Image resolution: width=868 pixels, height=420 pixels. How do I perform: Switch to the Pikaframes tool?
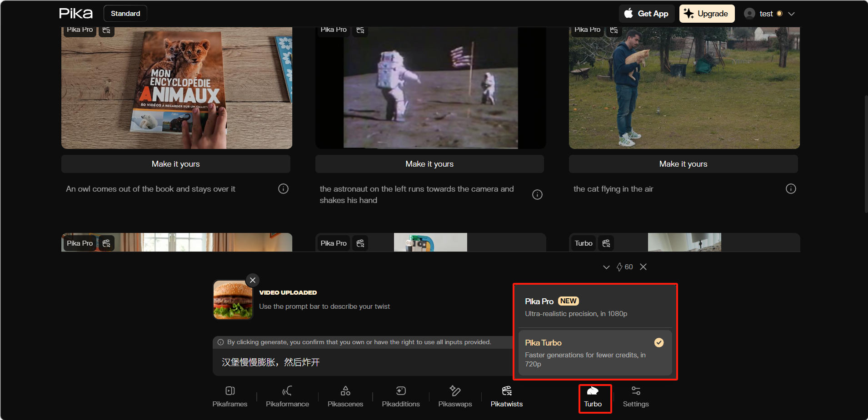pos(230,397)
